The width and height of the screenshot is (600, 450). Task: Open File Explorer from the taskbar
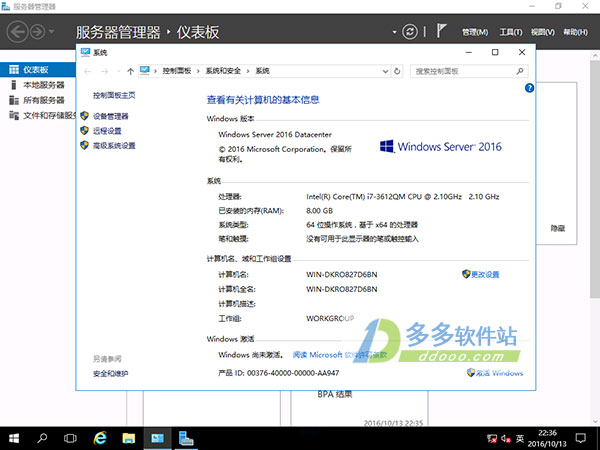point(129,438)
